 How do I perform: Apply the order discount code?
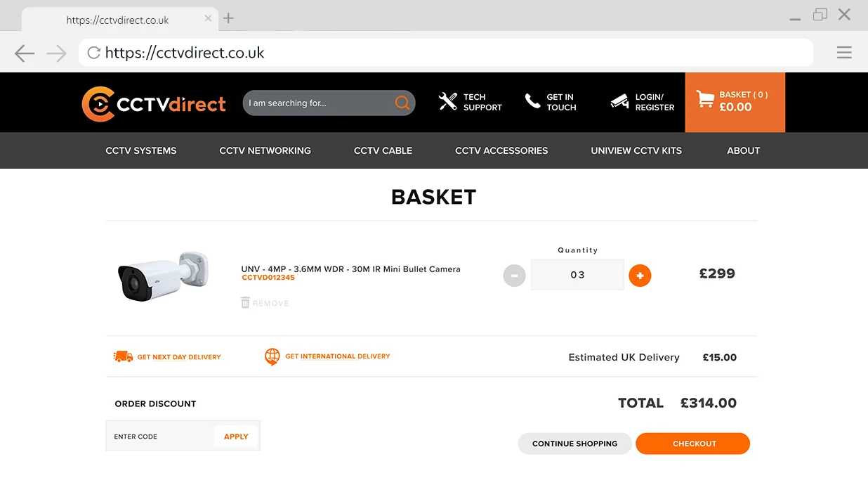(x=236, y=437)
